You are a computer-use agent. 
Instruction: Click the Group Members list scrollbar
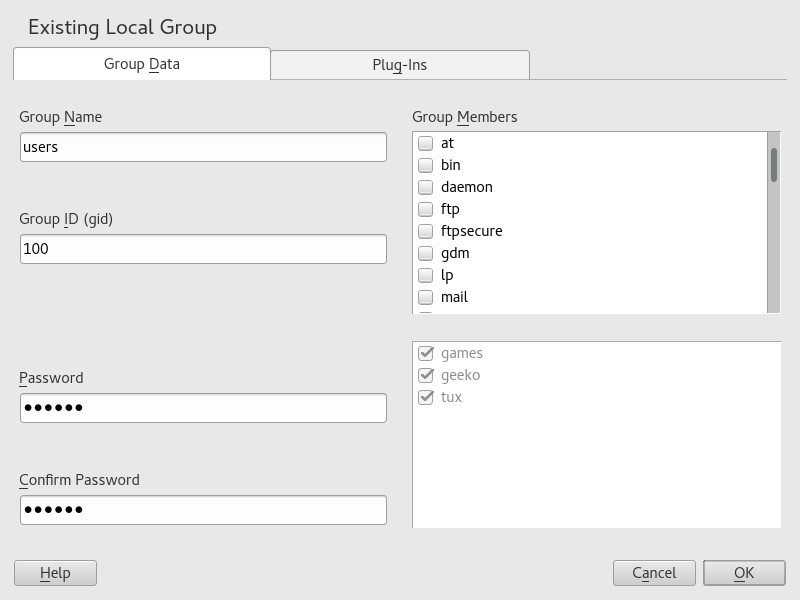click(x=774, y=165)
